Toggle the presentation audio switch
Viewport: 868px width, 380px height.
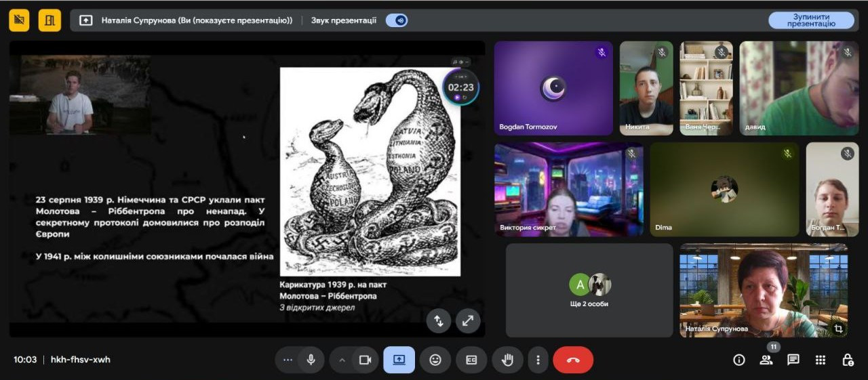click(397, 20)
